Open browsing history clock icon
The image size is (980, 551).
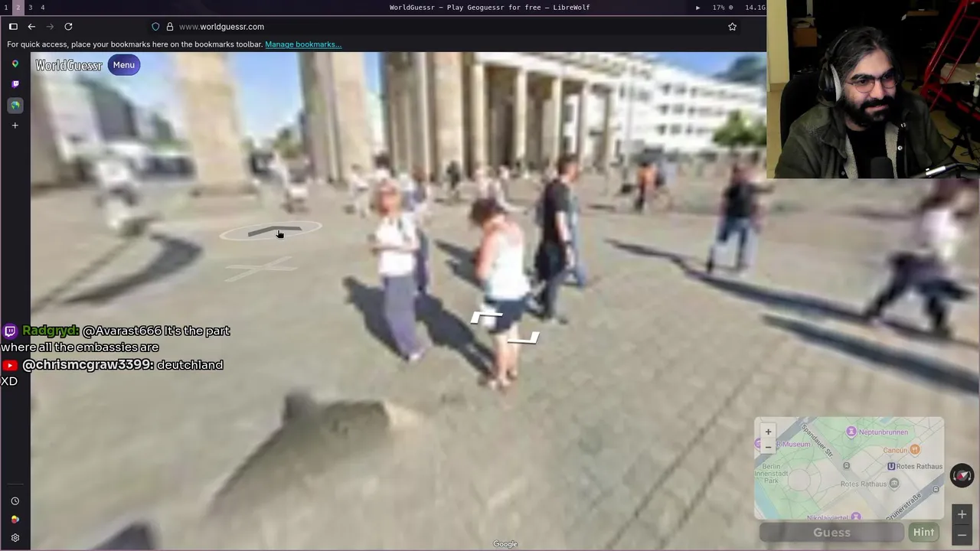click(x=15, y=501)
